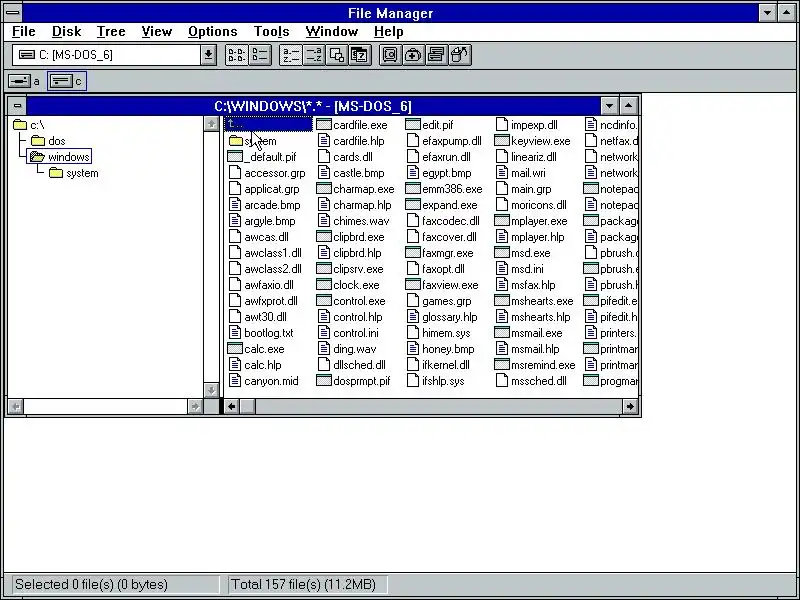Click tree pane scroll up arrow

211,124
